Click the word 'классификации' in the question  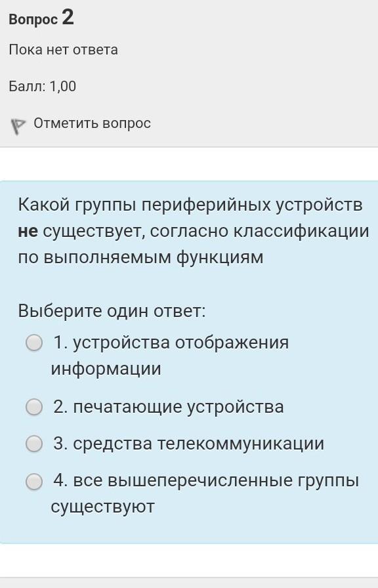coord(301,232)
